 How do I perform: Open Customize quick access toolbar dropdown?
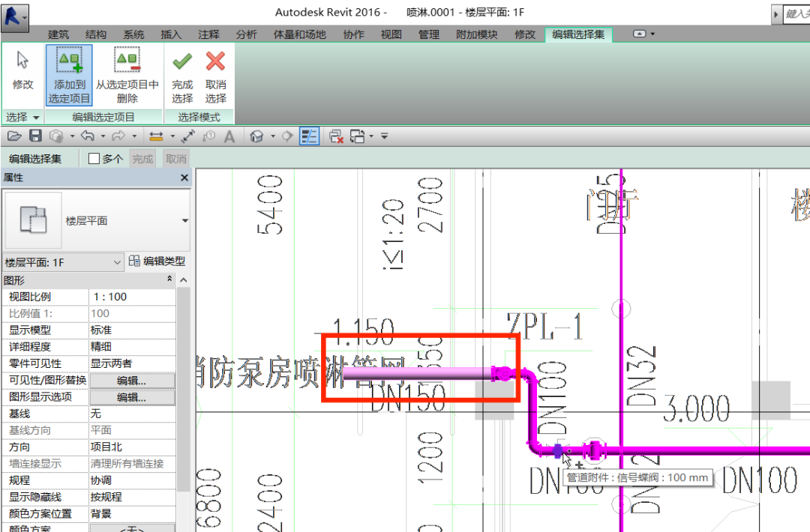(x=384, y=136)
